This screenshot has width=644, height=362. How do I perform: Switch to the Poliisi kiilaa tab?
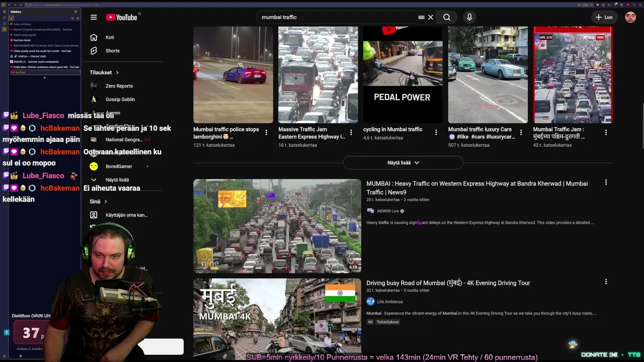[44, 67]
